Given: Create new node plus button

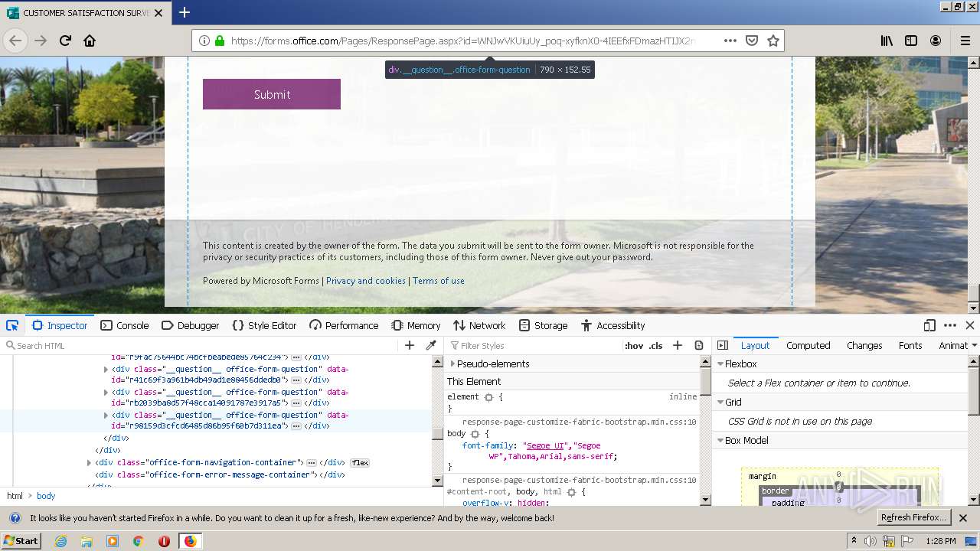Looking at the screenshot, I should pos(410,345).
